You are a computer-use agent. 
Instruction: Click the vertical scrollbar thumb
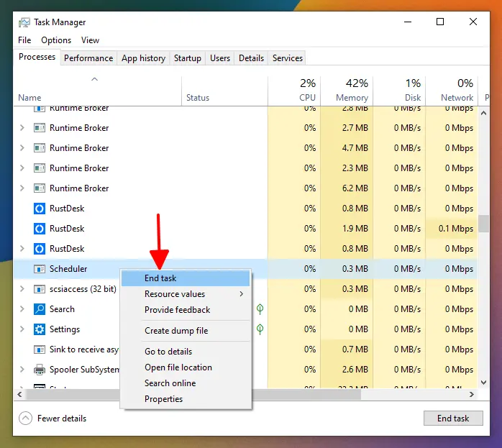(x=484, y=224)
